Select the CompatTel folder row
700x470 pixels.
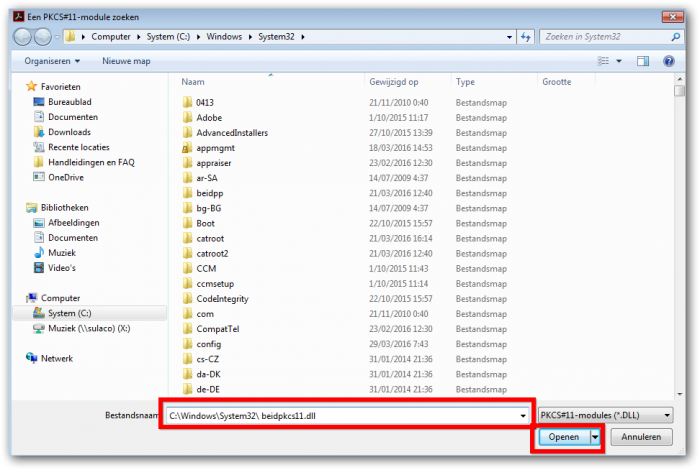coord(345,329)
